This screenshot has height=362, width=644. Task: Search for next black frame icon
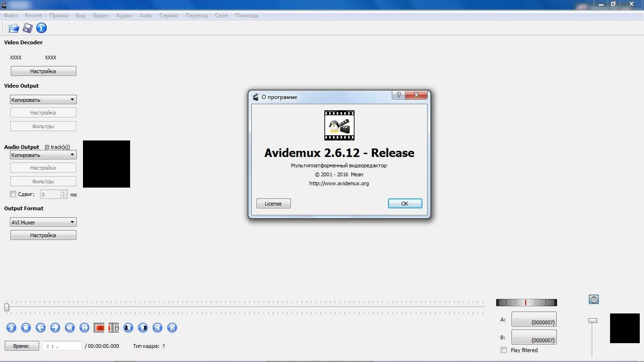143,328
